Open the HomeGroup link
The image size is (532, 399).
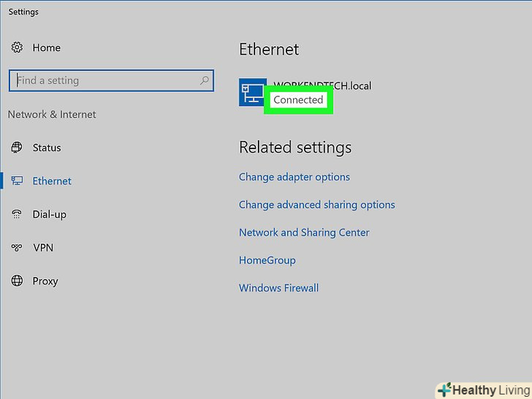[x=267, y=261]
